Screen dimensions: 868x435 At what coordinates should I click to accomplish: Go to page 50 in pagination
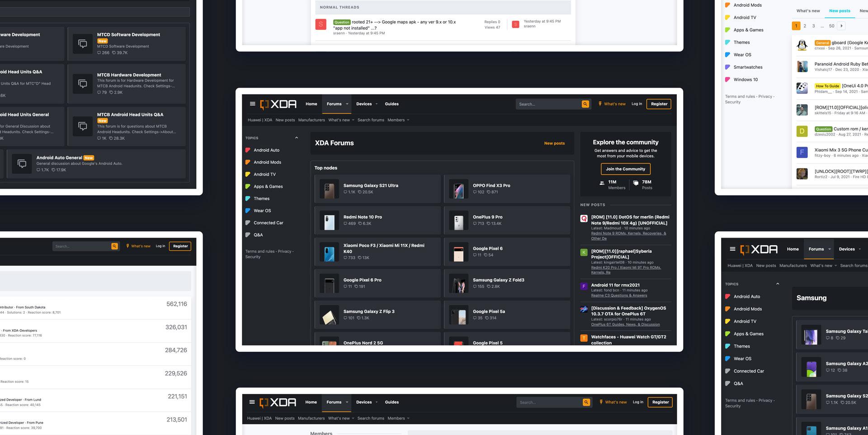click(831, 26)
